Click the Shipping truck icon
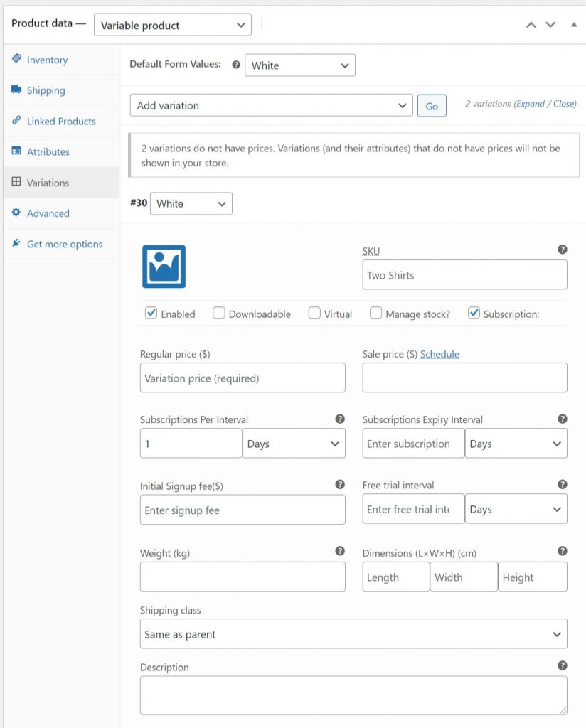Viewport: 586px width, 728px height. [x=18, y=90]
